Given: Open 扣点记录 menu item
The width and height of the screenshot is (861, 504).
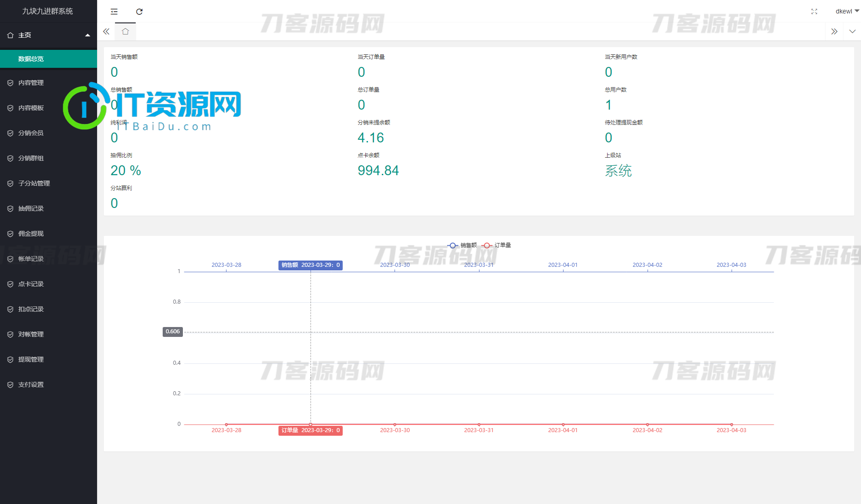Looking at the screenshot, I should coord(49,309).
